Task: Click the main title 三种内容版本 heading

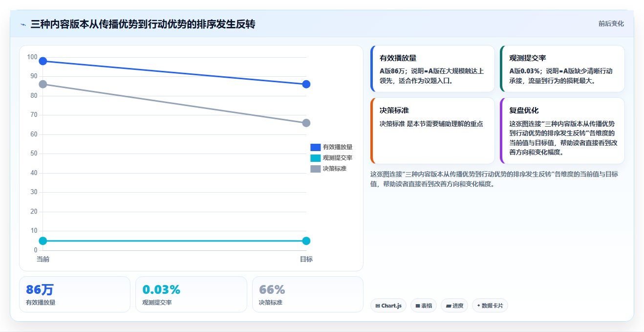Action: click(143, 24)
